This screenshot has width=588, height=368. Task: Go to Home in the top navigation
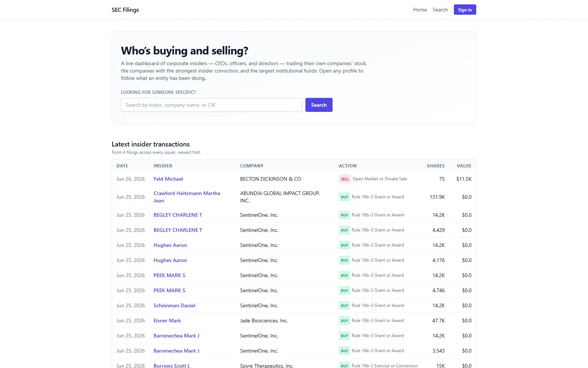coord(420,10)
